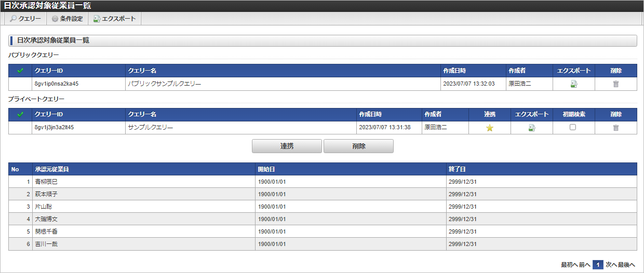This screenshot has width=644, height=273.
Task: Click the 連携 button
Action: [287, 146]
